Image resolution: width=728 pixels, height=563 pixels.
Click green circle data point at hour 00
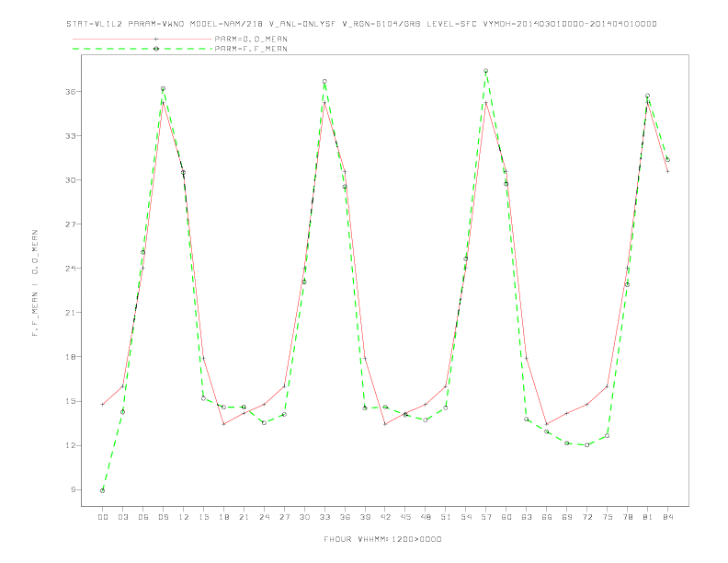click(103, 490)
